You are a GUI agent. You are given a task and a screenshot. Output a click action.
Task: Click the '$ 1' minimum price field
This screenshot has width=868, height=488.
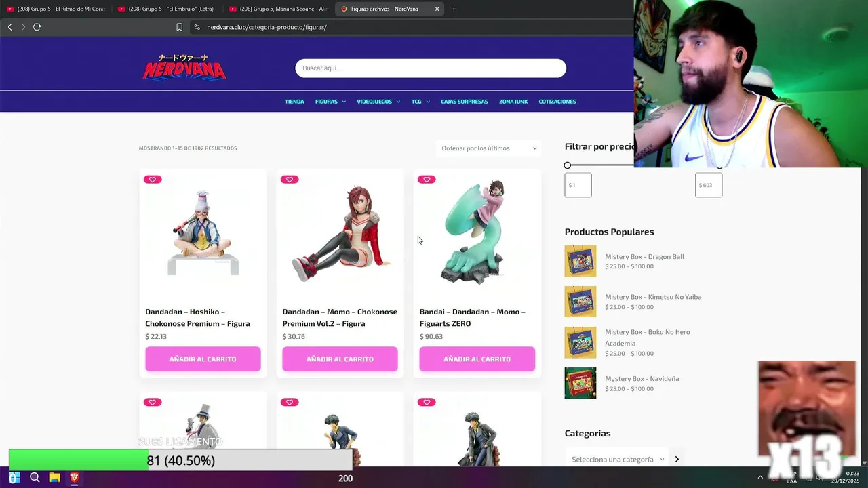click(578, 185)
